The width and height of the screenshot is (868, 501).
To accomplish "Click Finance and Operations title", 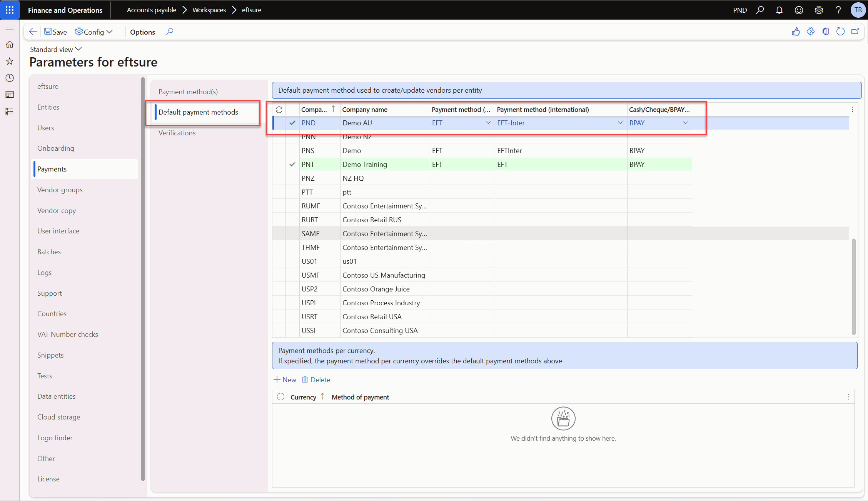I will point(65,10).
